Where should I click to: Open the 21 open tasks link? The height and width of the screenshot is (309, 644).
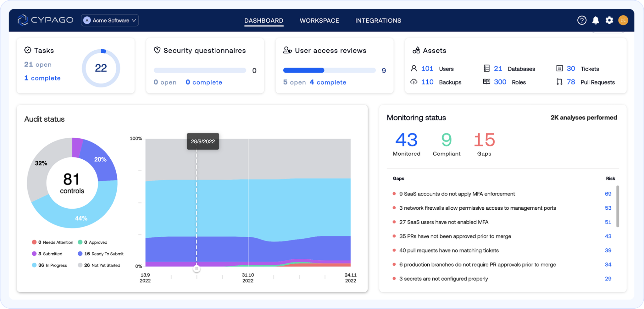[38, 64]
